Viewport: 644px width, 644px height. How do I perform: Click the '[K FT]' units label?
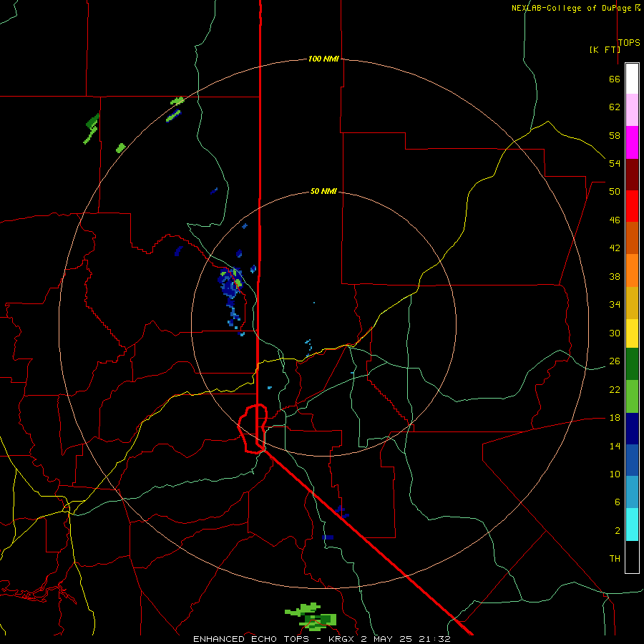pyautogui.click(x=605, y=49)
